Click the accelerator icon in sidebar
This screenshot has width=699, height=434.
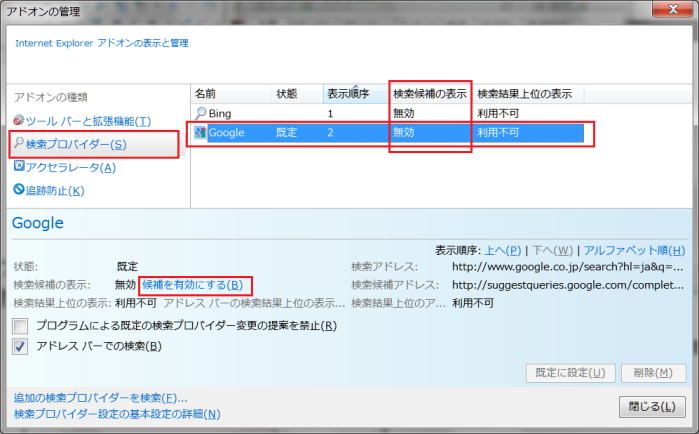(19, 166)
